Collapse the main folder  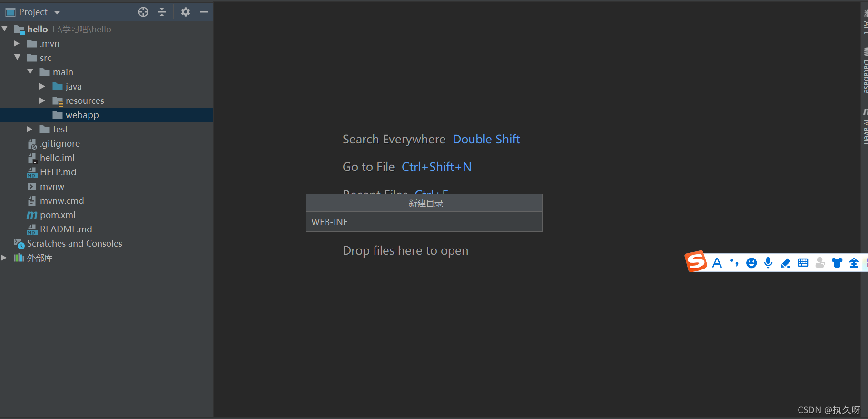tap(30, 72)
